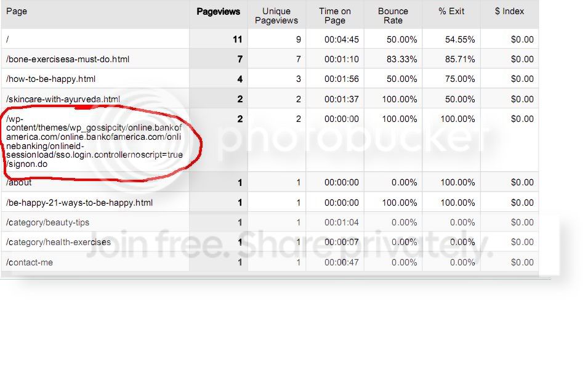The height and width of the screenshot is (375, 588).
Task: Select 50.00% exit in skincare row
Action: pos(460,99)
